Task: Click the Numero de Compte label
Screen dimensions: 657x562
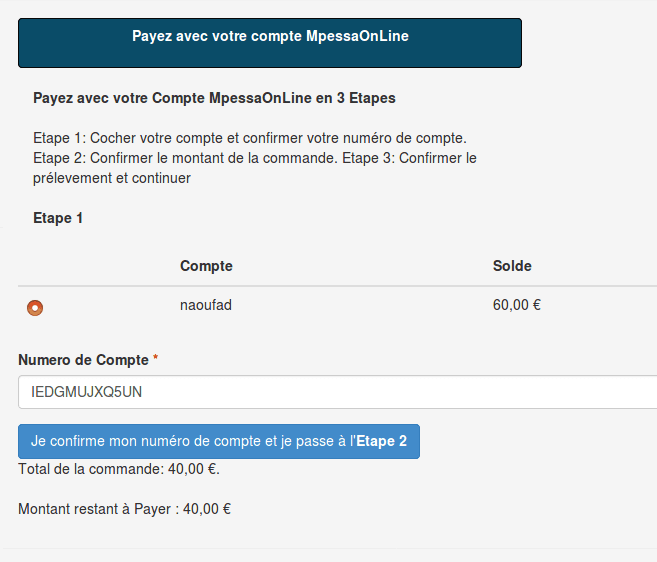Action: coord(83,360)
